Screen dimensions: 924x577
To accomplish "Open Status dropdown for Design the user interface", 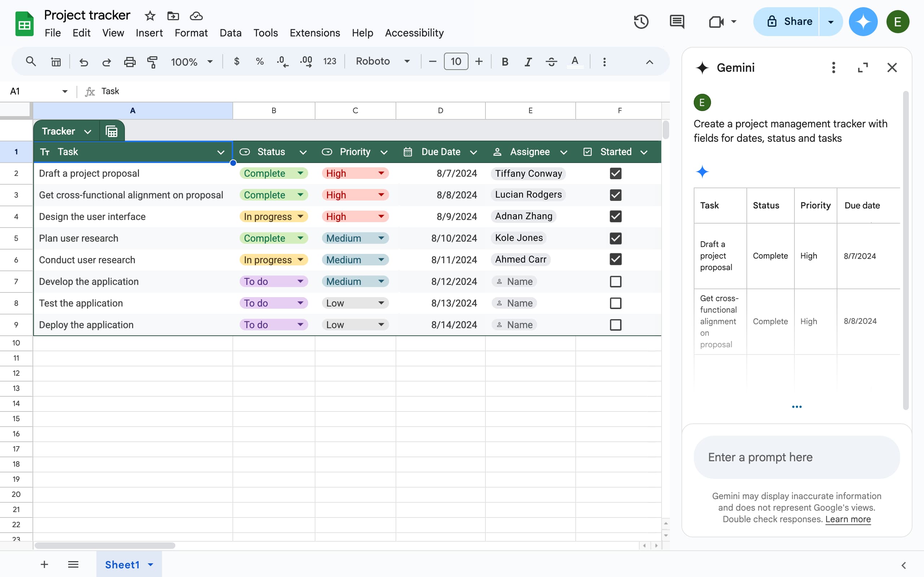I will point(301,217).
